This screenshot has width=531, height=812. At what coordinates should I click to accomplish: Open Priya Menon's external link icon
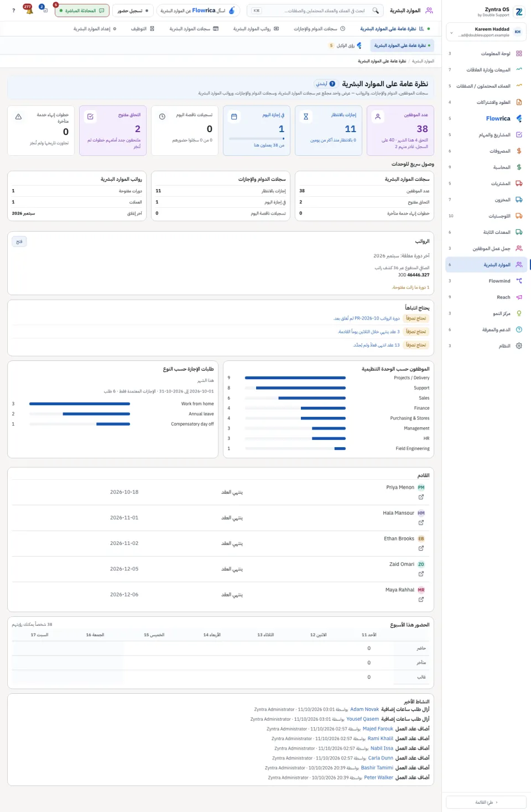pyautogui.click(x=421, y=497)
